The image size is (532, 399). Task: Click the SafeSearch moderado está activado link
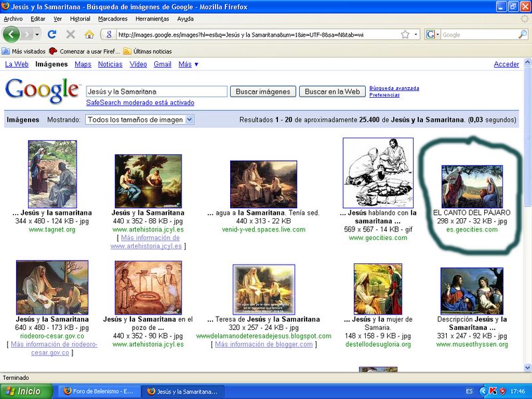[x=140, y=103]
